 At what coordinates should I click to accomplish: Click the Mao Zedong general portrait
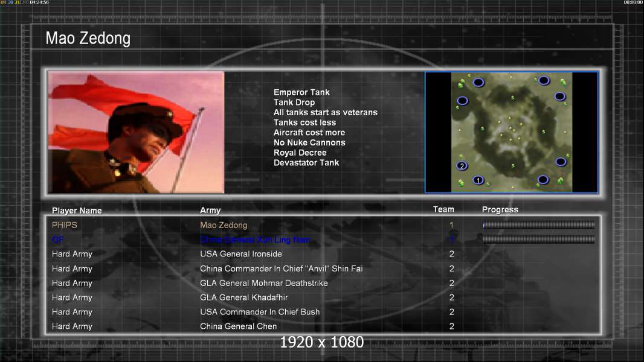[x=136, y=132]
